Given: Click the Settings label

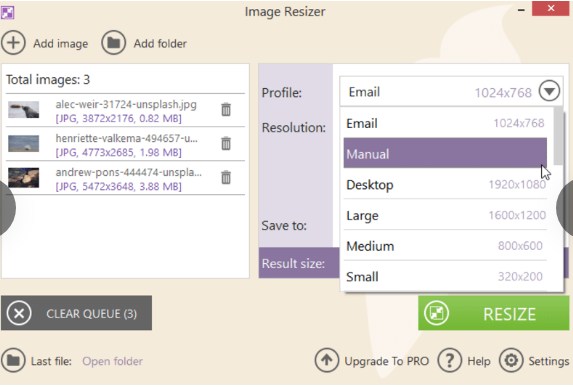Looking at the screenshot, I should point(549,361).
